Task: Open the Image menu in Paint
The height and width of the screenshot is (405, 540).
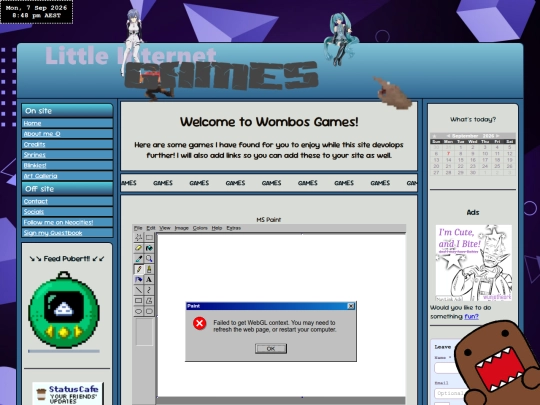Action: [181, 228]
